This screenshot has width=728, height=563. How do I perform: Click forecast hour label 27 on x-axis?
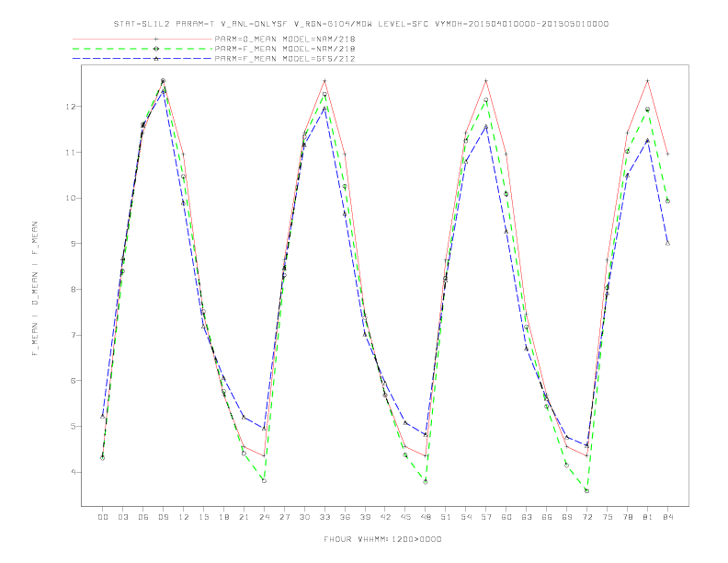click(x=284, y=517)
